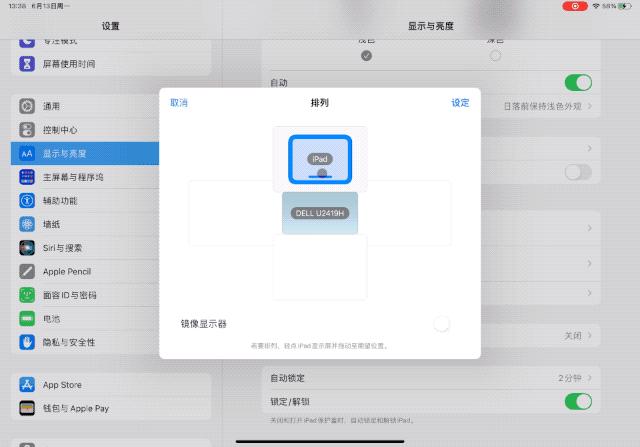Toggle the 镜像显示器 mirror display switch

tap(442, 324)
